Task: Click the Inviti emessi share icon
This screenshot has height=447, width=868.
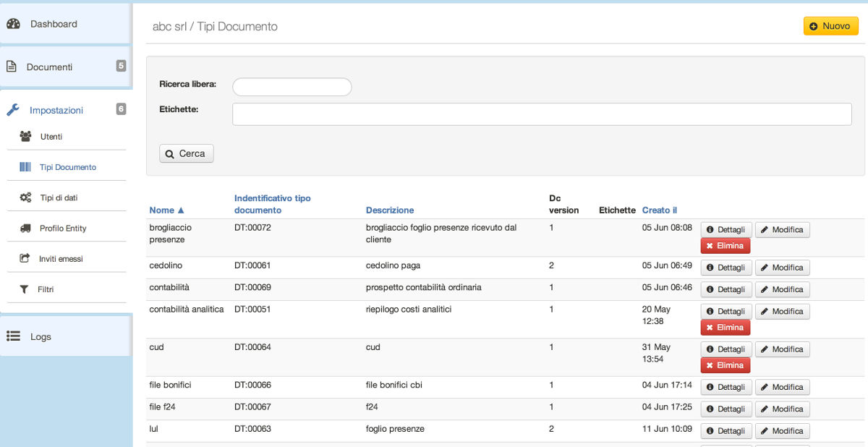Action: 25,258
